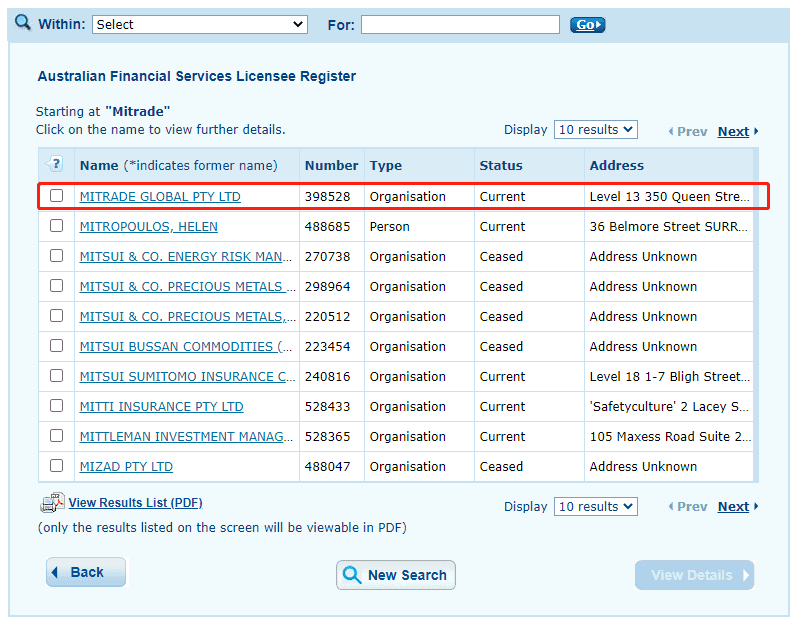Click address 'Safetyculture' 2 Lacey S...
Viewport: 797px width, 623px height.
[x=669, y=407]
